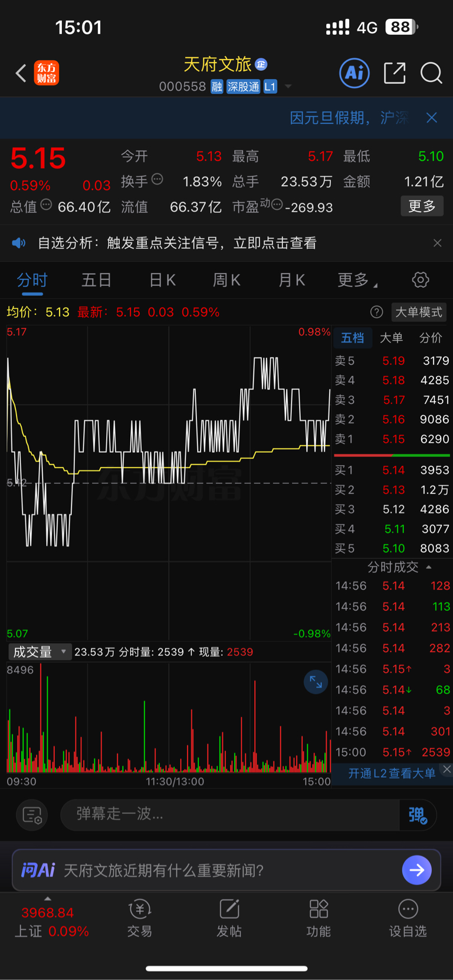Screen dimensions: 453x980
Task: Expand the stock title dropdown arrow
Action: [x=288, y=87]
